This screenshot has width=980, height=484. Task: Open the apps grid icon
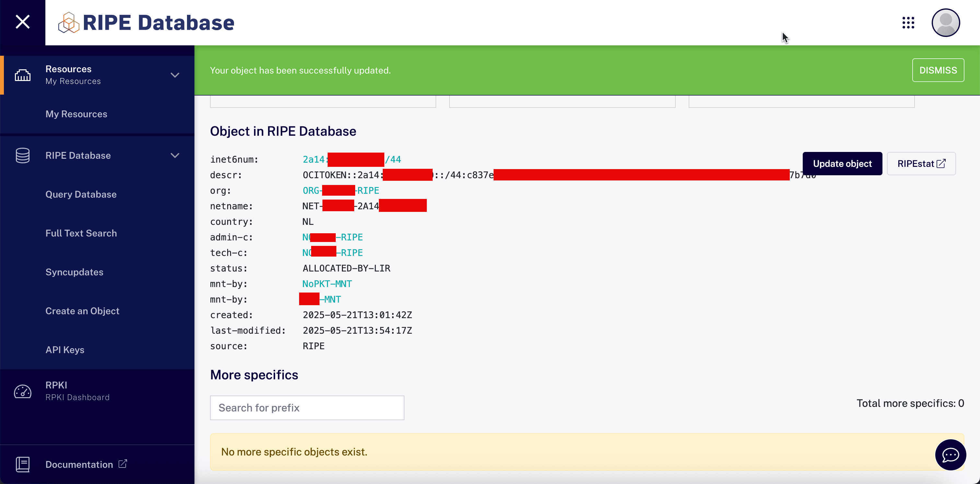click(908, 23)
